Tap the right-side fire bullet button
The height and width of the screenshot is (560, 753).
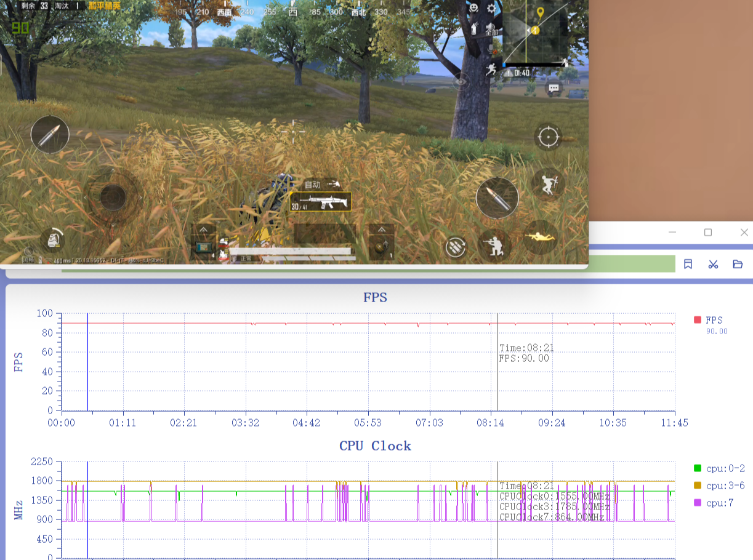[x=497, y=198]
